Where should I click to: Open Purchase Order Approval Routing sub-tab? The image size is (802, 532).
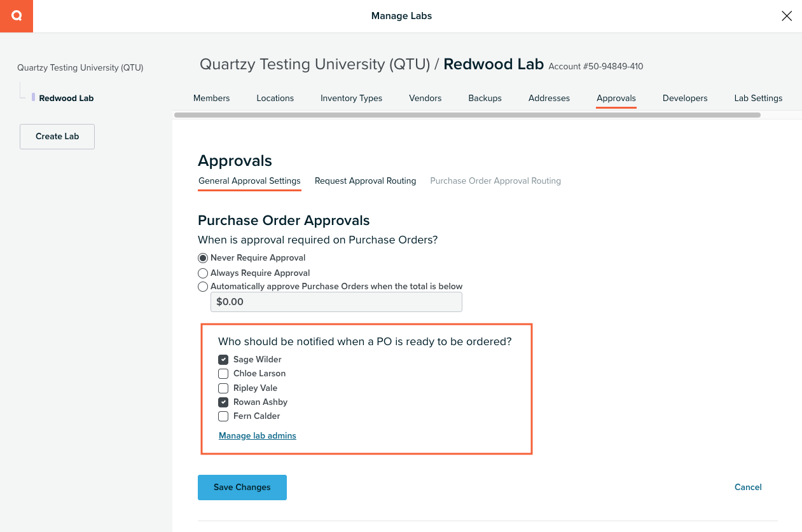495,181
